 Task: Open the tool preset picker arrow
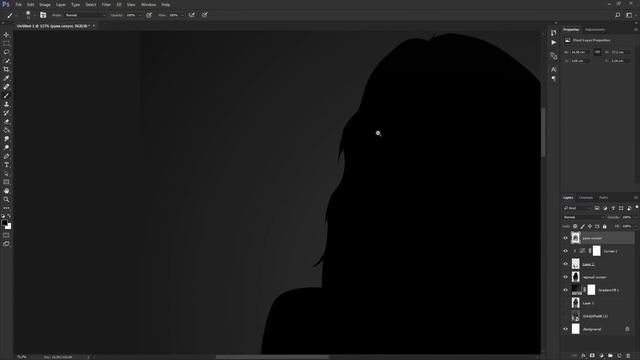(x=16, y=15)
